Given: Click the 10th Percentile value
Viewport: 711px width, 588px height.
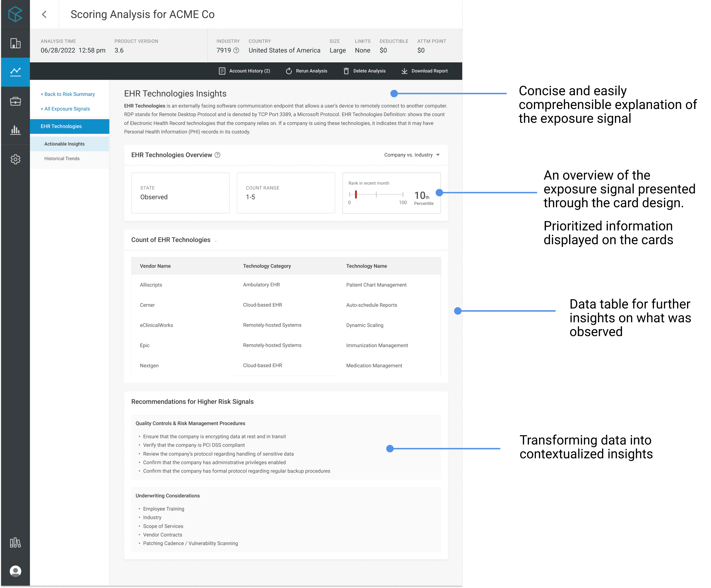Looking at the screenshot, I should [424, 198].
